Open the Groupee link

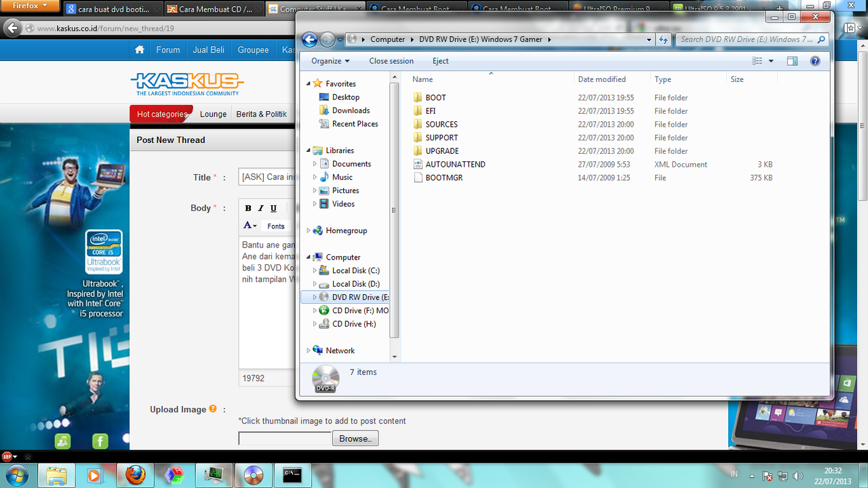click(x=253, y=49)
